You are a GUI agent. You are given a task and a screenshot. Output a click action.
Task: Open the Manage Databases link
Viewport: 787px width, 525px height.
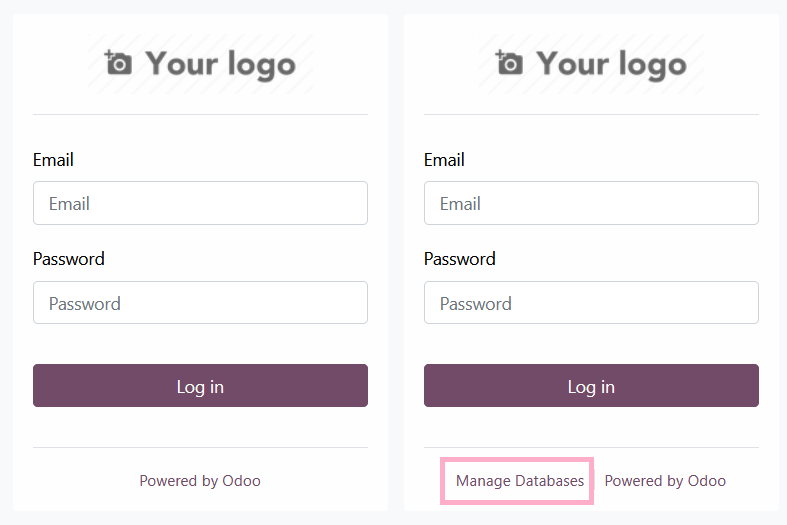[519, 481]
